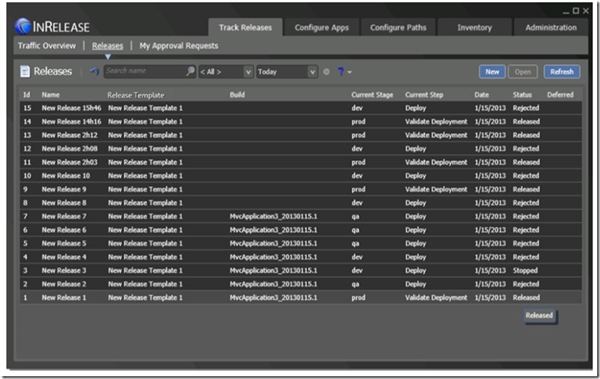This screenshot has height=379, width=600.
Task: Select the 'New Release 8' row
Action: [301, 203]
